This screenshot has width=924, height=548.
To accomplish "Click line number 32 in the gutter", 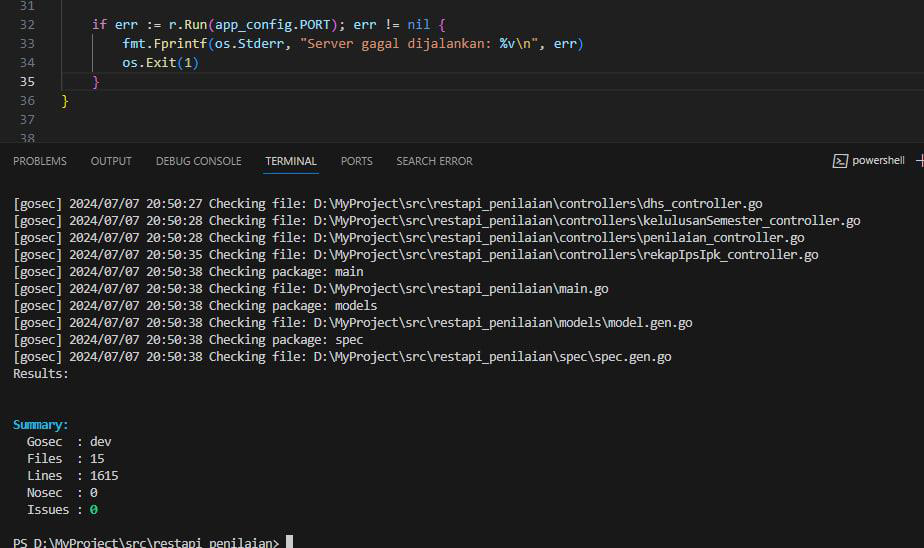I will point(27,24).
